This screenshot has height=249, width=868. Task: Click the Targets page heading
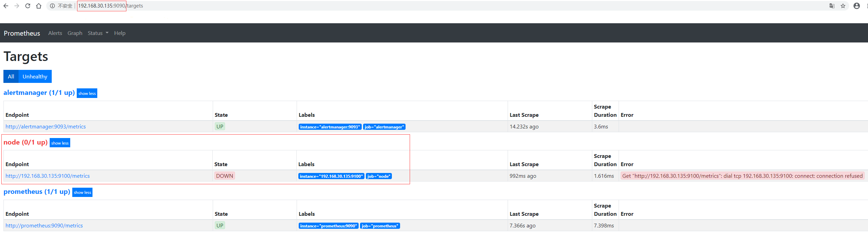tap(26, 57)
